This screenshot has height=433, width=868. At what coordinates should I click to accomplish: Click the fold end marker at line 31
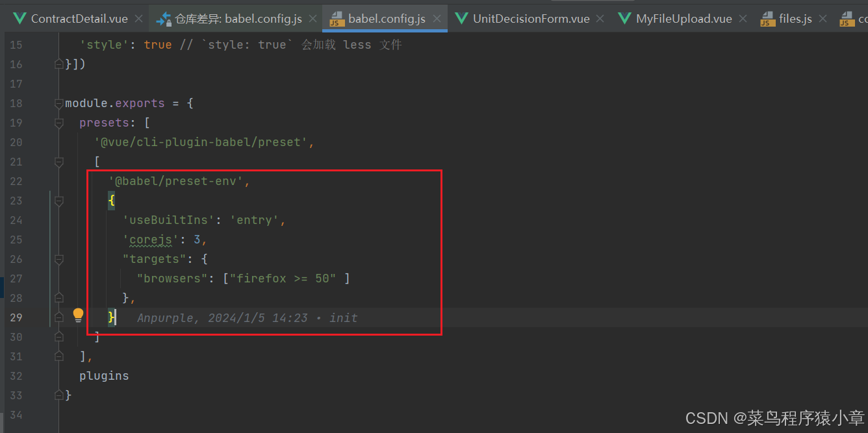(59, 356)
